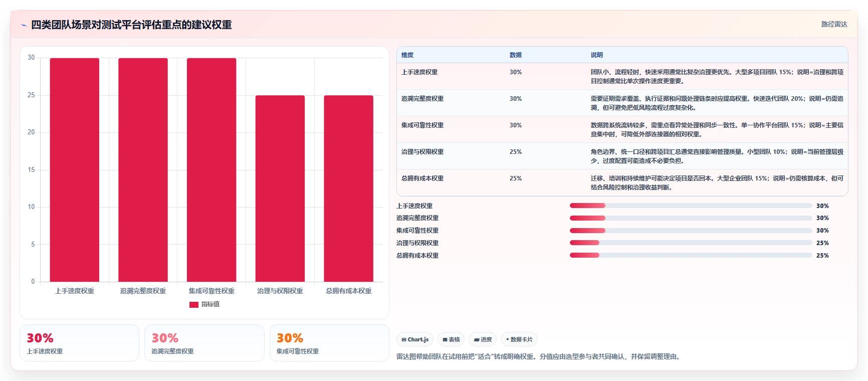Click the description starting 迁移、培训和持续维护
Viewport: 868px width, 381px height.
717,183
